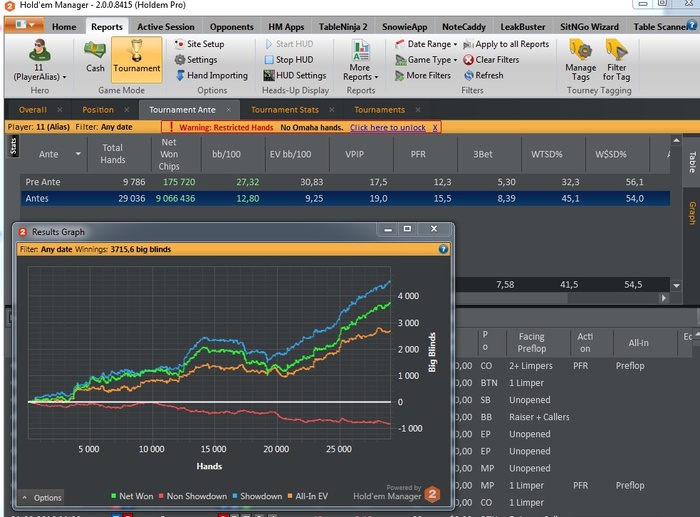Click table vertical scroll up arrow
This screenshot has width=700, height=517.
676,141
